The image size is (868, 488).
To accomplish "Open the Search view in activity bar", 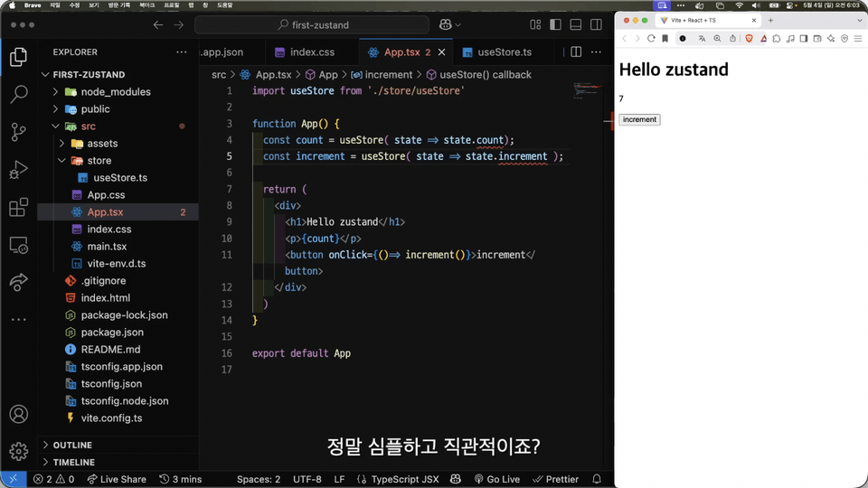I will coord(18,94).
